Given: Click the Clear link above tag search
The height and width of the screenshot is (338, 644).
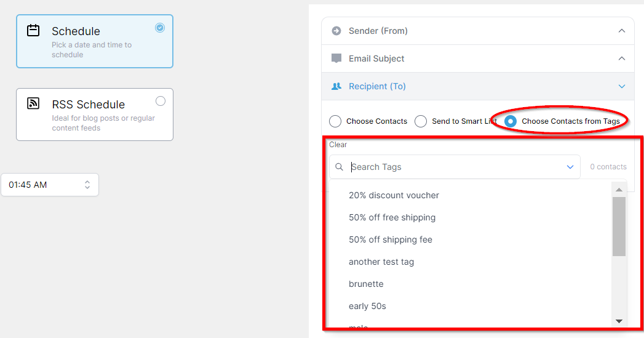Looking at the screenshot, I should point(338,145).
